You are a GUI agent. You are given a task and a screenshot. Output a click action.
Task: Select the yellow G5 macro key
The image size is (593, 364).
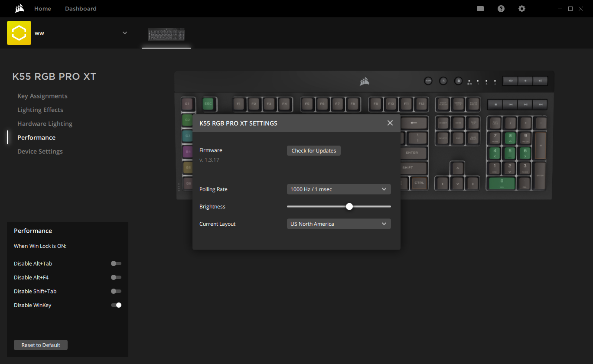point(187,167)
